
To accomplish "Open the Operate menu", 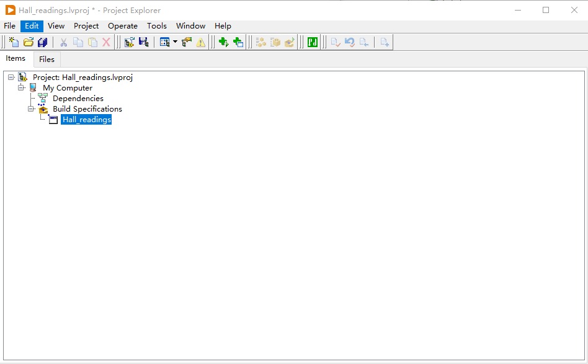I will click(x=123, y=26).
